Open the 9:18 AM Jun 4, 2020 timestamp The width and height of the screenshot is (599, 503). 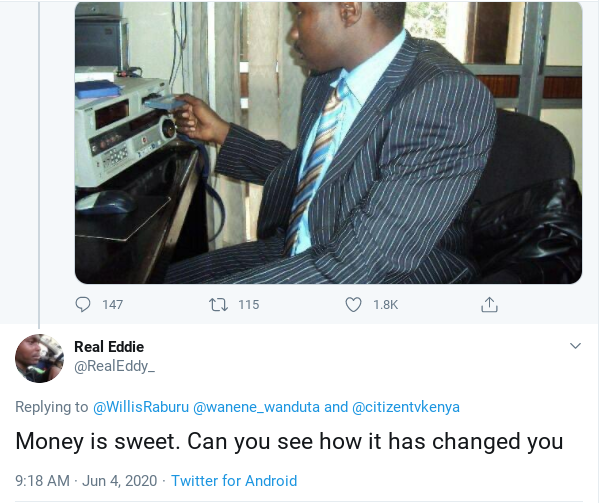[x=86, y=481]
